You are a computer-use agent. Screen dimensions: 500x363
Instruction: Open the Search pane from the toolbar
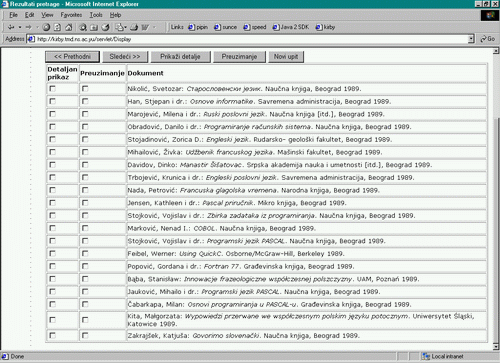[x=83, y=27]
